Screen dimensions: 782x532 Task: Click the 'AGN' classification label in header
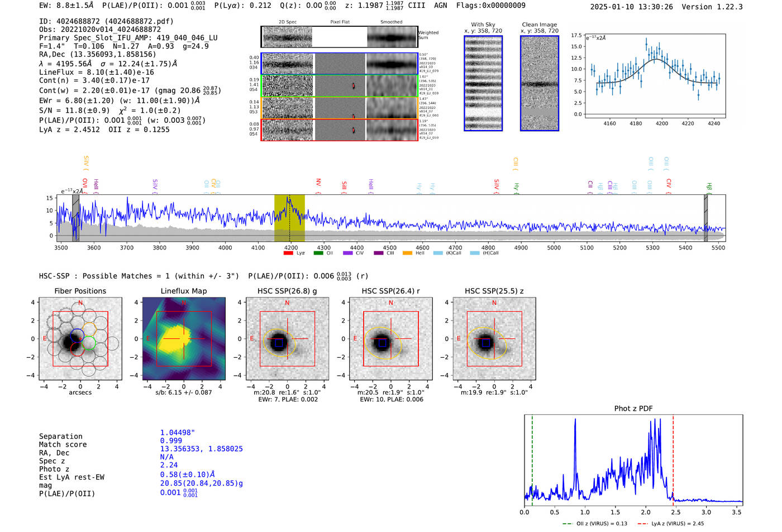(x=441, y=6)
